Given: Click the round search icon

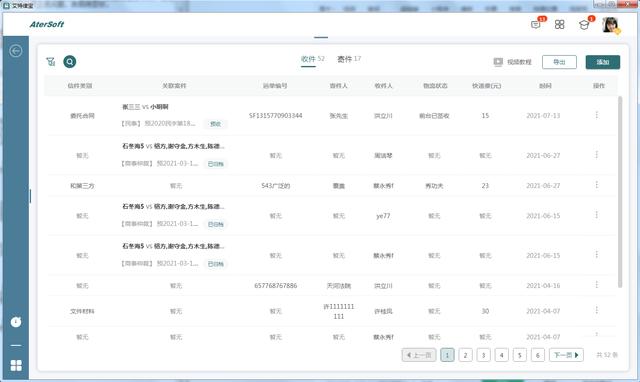Looking at the screenshot, I should coord(70,62).
